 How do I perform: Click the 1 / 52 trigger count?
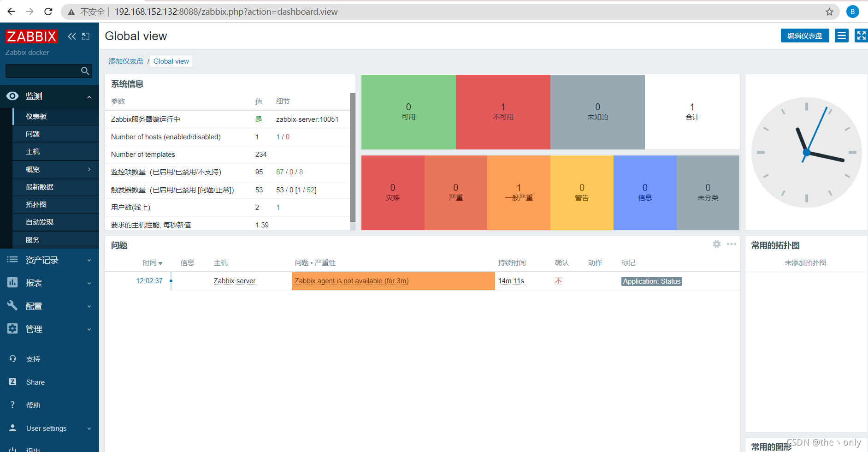click(x=306, y=190)
